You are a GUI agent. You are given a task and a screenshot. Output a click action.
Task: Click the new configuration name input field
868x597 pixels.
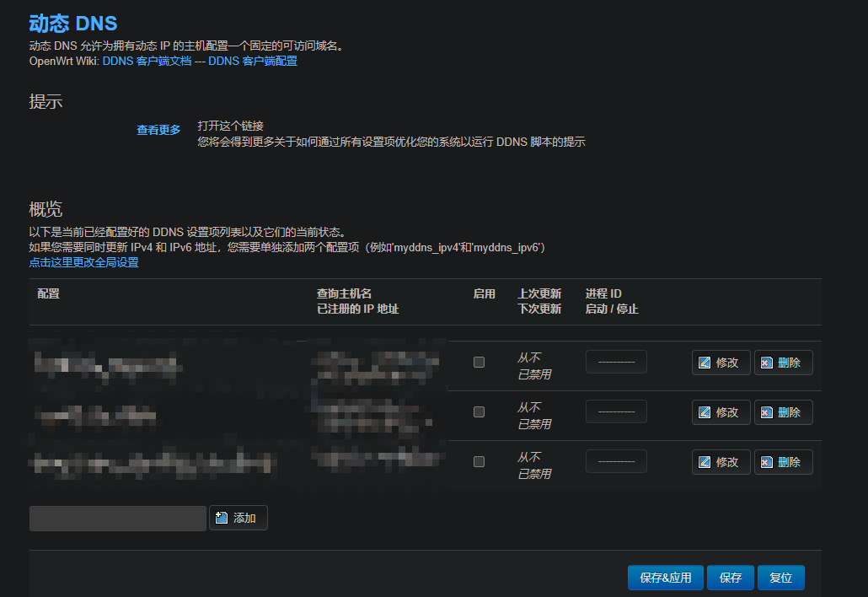pyautogui.click(x=117, y=518)
